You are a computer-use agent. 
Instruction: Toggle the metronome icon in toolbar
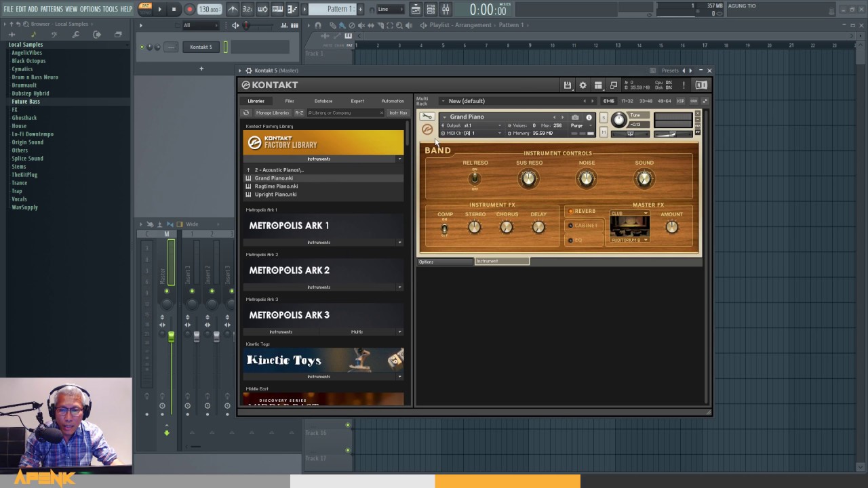233,9
